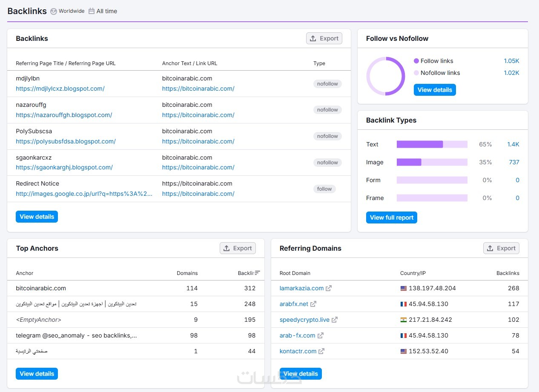Export the Top Anchors table

coord(238,248)
